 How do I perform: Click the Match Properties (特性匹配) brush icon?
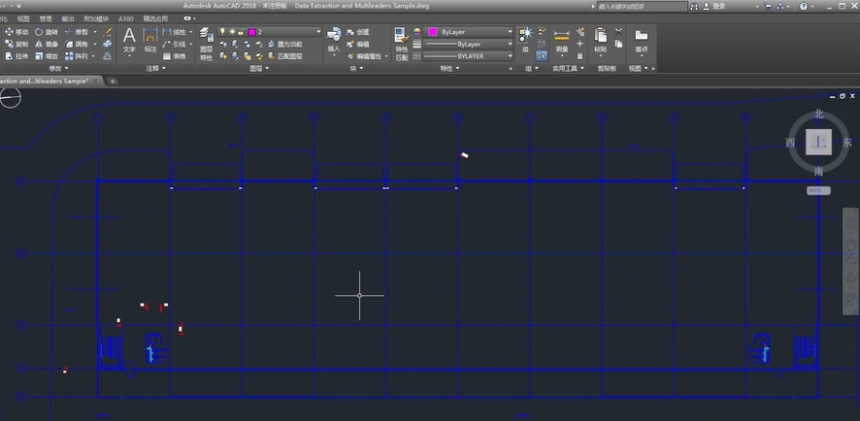401,44
